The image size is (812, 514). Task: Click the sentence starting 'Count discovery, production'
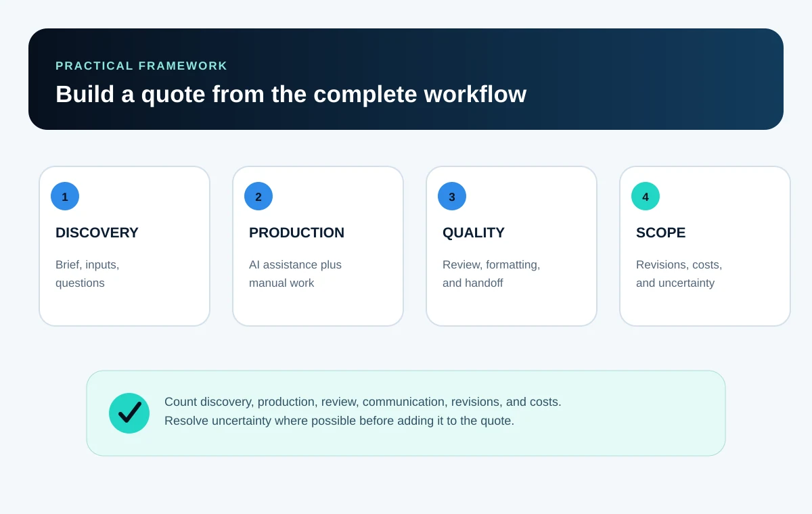coord(363,402)
